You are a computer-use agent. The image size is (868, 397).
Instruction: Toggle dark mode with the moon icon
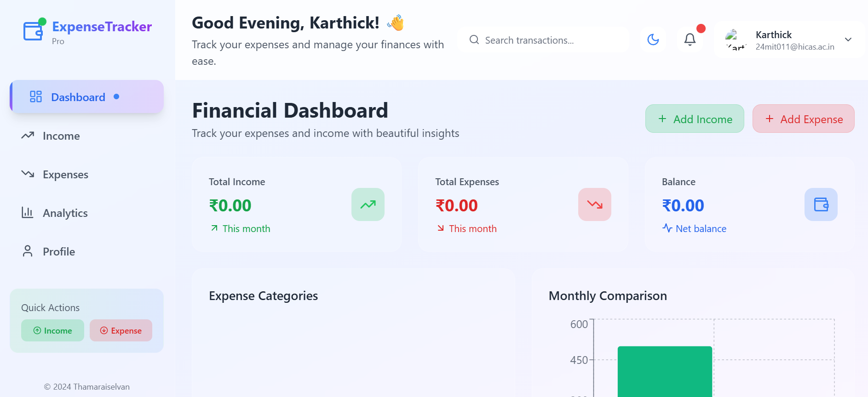pyautogui.click(x=653, y=40)
